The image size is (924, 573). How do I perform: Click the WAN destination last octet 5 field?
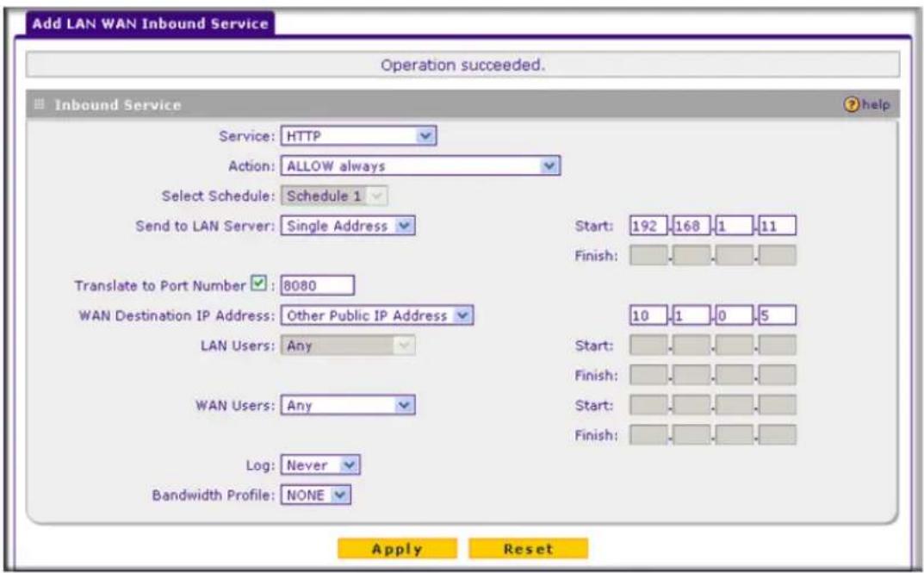pos(778,315)
